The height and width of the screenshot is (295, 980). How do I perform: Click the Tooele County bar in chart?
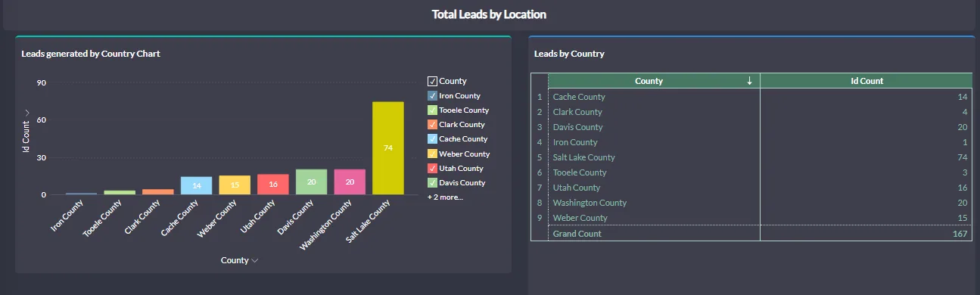[x=120, y=192]
